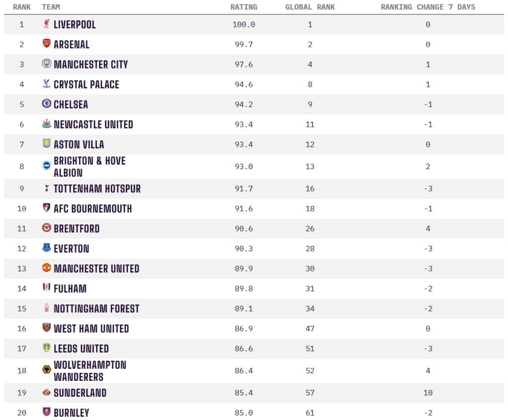
Task: Click the Arsenal club crest icon
Action: [47, 44]
